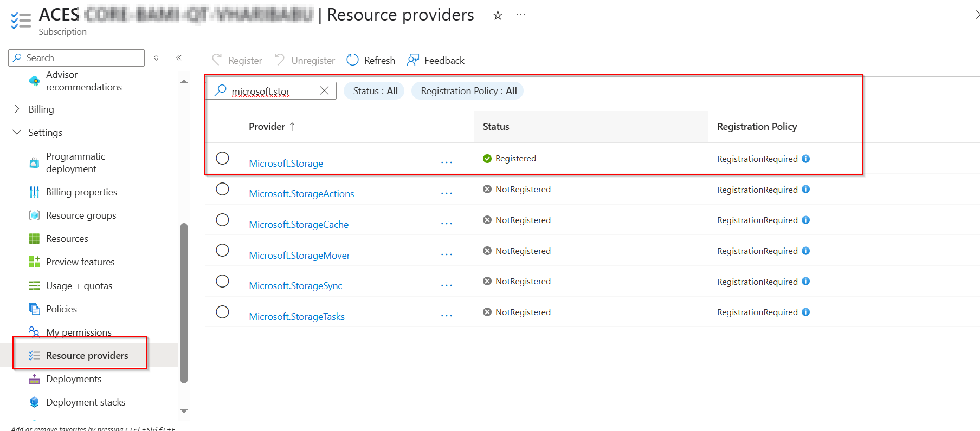
Task: Open the Microsoft.StorageActions provider link
Action: click(x=301, y=194)
